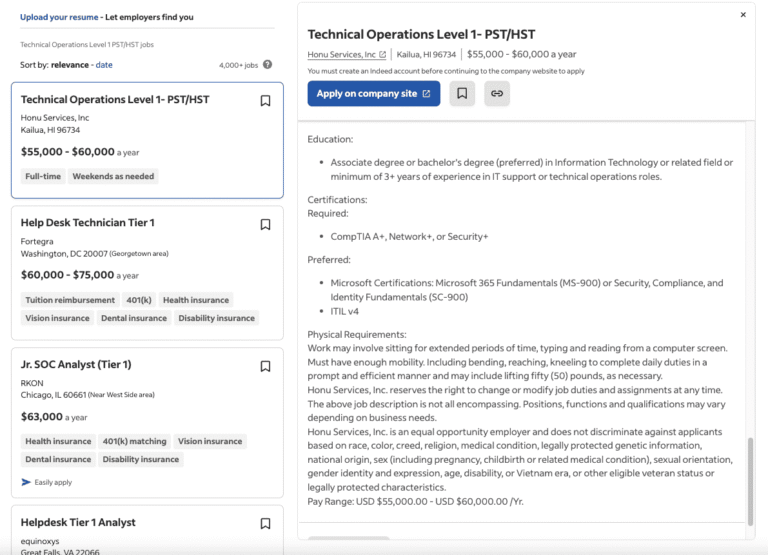Click the 401(k) matching tag
This screenshot has width=768, height=555.
134,441
